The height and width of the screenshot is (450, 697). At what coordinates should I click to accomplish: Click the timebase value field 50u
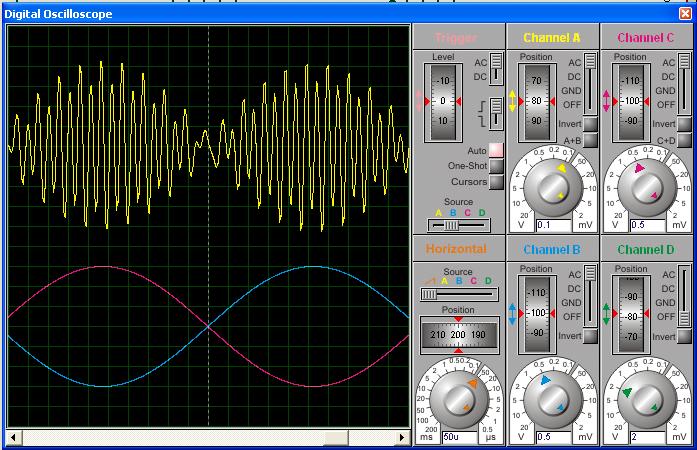click(460, 437)
